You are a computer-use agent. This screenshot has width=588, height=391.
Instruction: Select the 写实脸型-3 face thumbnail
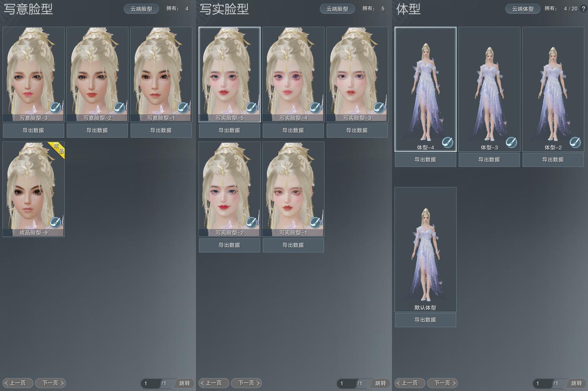[357, 74]
